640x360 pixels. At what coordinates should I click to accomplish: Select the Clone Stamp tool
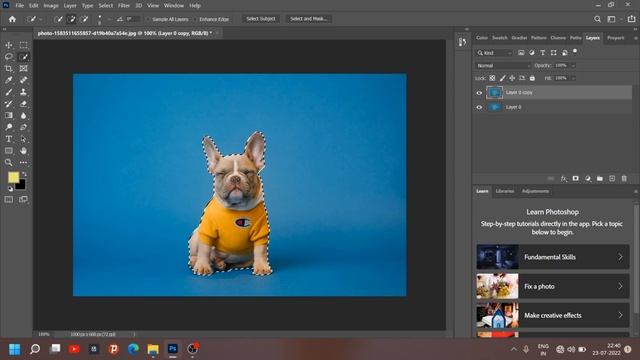click(23, 92)
